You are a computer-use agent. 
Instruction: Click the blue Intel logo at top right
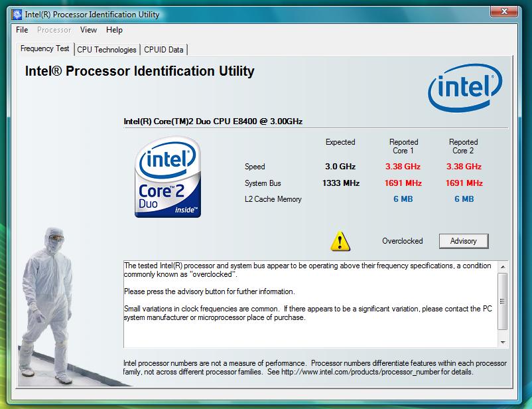tap(465, 88)
